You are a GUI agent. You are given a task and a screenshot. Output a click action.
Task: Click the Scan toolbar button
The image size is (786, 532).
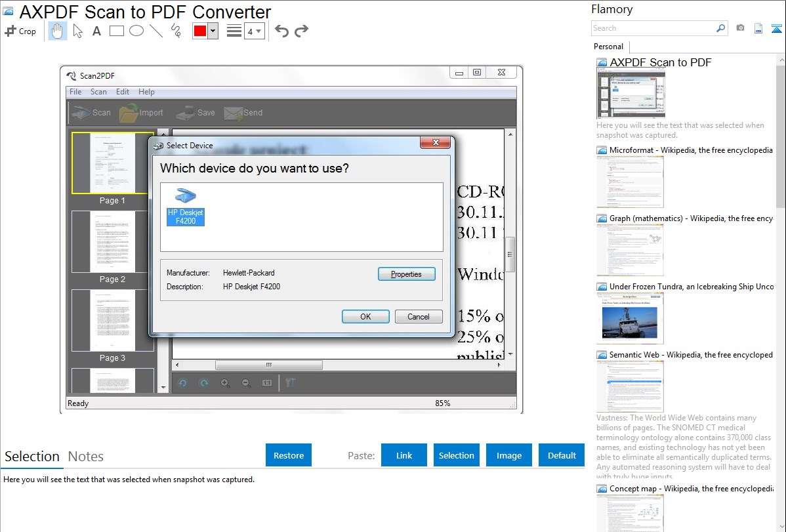click(91, 113)
